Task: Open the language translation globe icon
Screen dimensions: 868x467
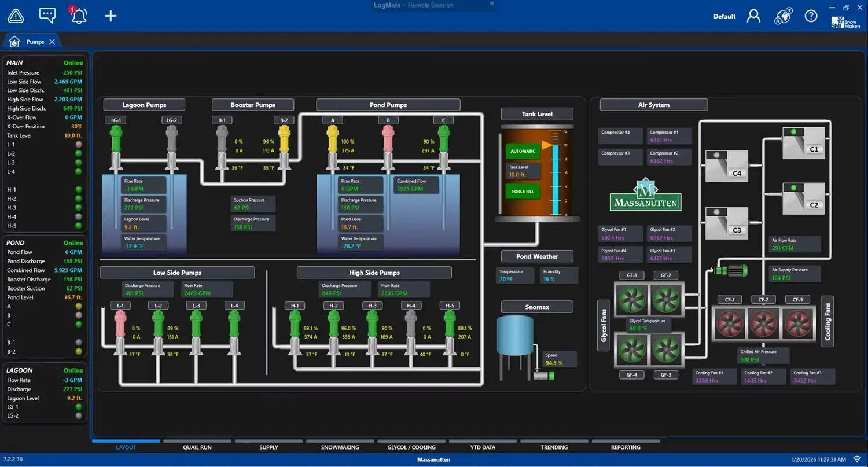Action: [x=782, y=16]
